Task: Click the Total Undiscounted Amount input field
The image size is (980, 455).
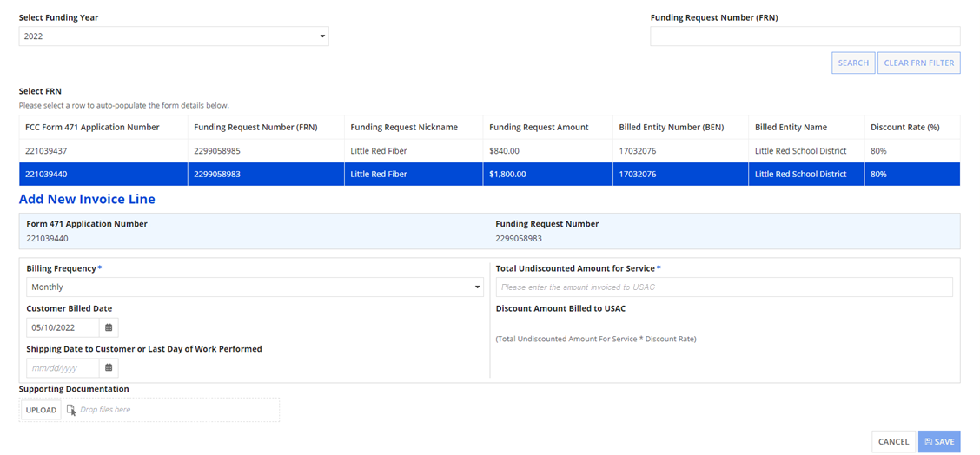Action: [x=724, y=287]
